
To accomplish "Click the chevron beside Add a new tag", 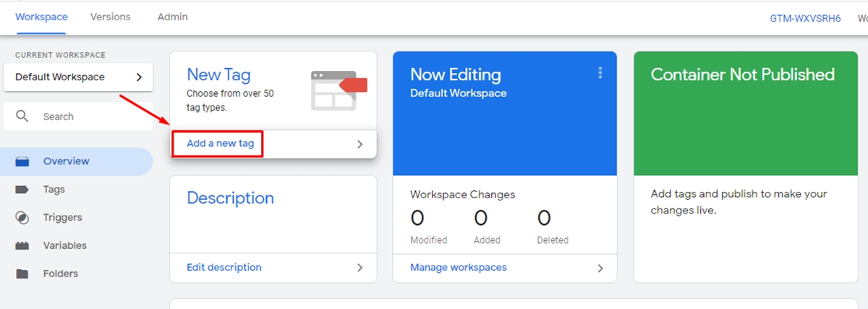I will click(360, 144).
